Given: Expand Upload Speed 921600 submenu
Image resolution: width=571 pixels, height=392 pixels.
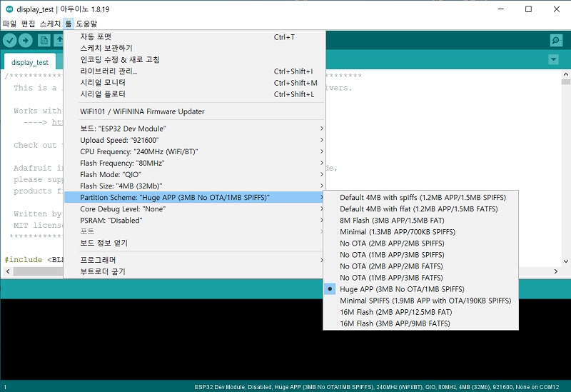Looking at the screenshot, I should tap(194, 140).
